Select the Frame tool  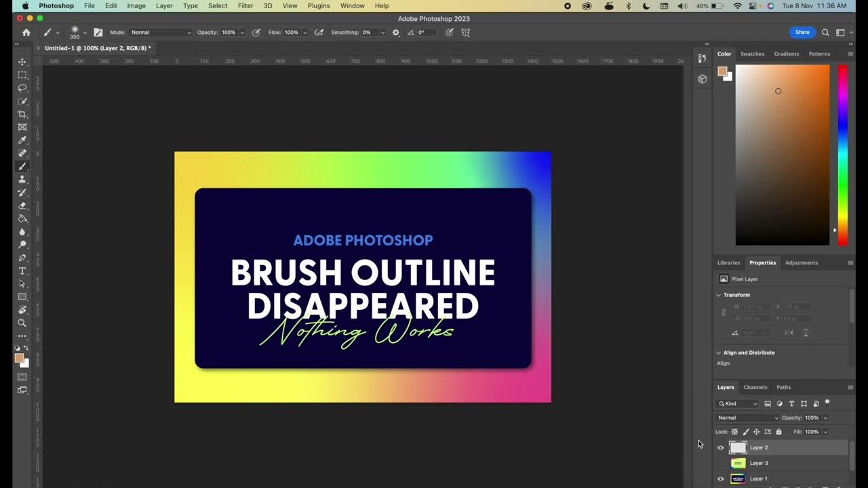click(22, 127)
